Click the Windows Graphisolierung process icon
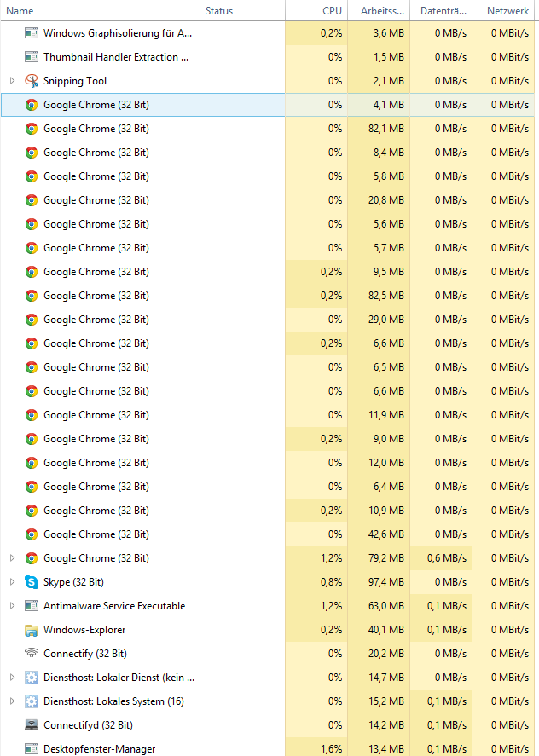This screenshot has width=539, height=756. tap(32, 33)
